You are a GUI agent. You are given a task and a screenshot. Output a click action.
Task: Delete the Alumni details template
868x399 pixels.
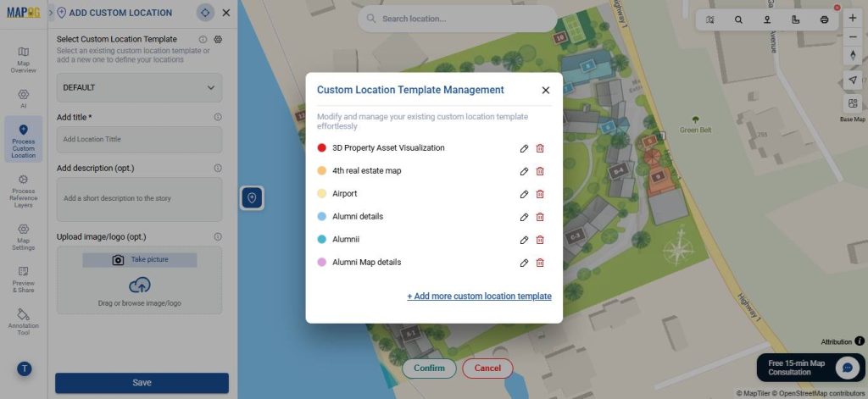click(540, 217)
